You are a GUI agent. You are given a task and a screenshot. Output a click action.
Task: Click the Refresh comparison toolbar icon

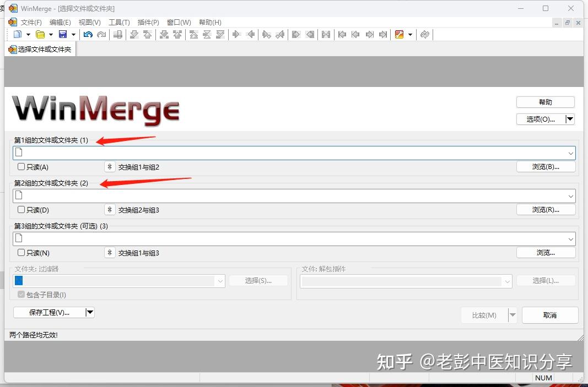pos(424,34)
